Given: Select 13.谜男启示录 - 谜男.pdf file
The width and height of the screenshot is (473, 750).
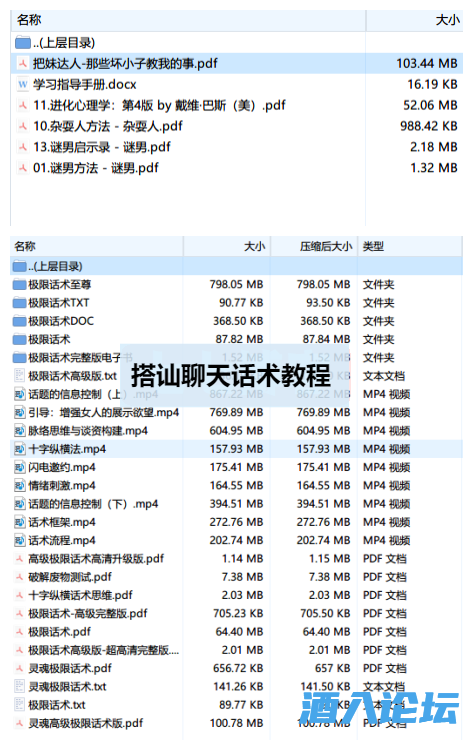Looking at the screenshot, I should (236, 147).
